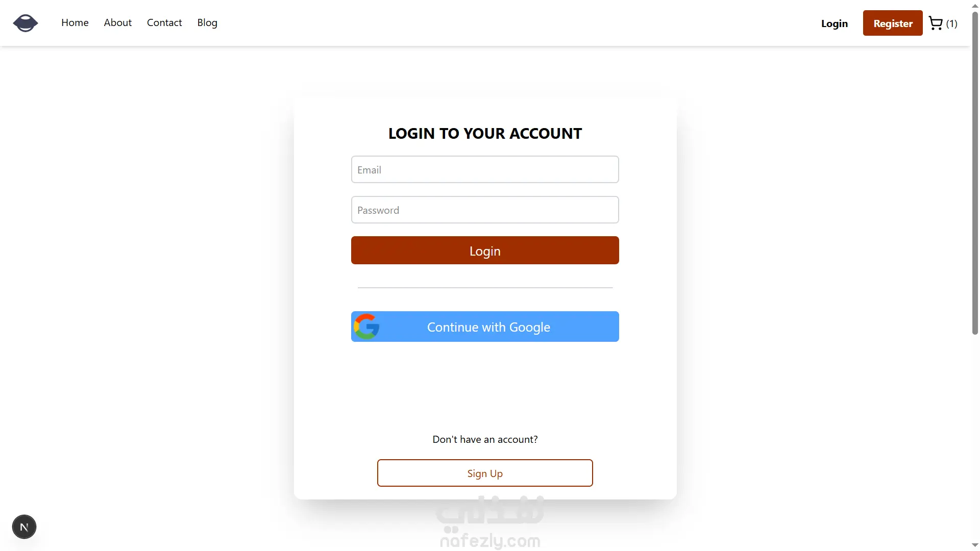Open the shopping cart icon
The width and height of the screenshot is (980, 551).
point(935,23)
